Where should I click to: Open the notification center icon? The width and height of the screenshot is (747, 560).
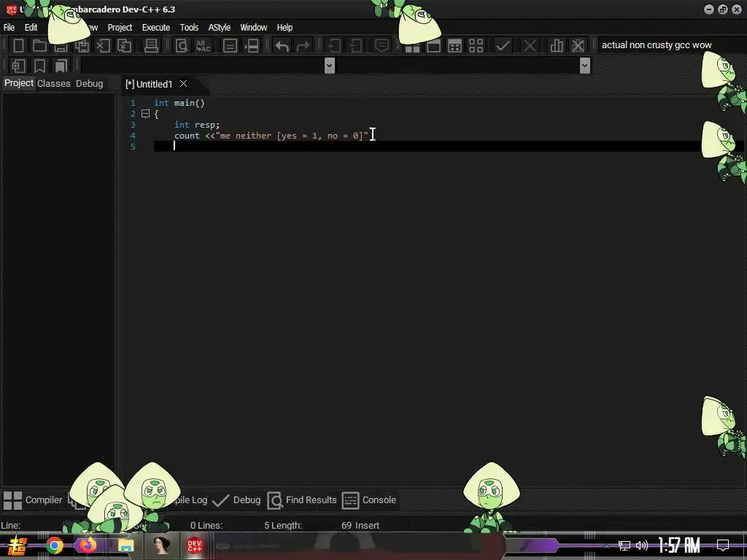point(723,545)
